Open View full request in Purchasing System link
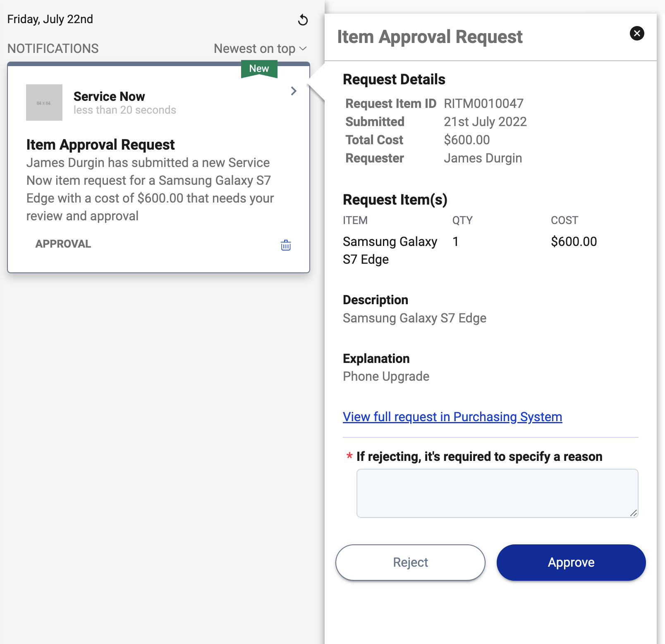The image size is (665, 644). tap(452, 417)
